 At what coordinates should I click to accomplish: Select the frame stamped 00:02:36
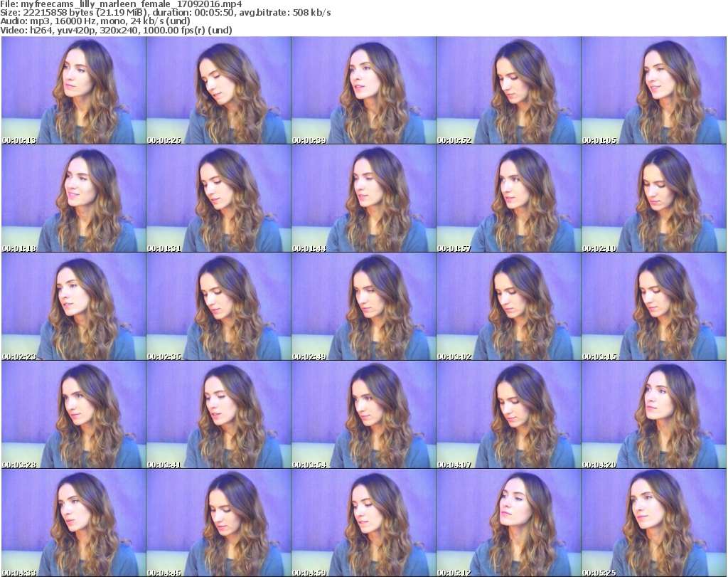[x=219, y=307]
